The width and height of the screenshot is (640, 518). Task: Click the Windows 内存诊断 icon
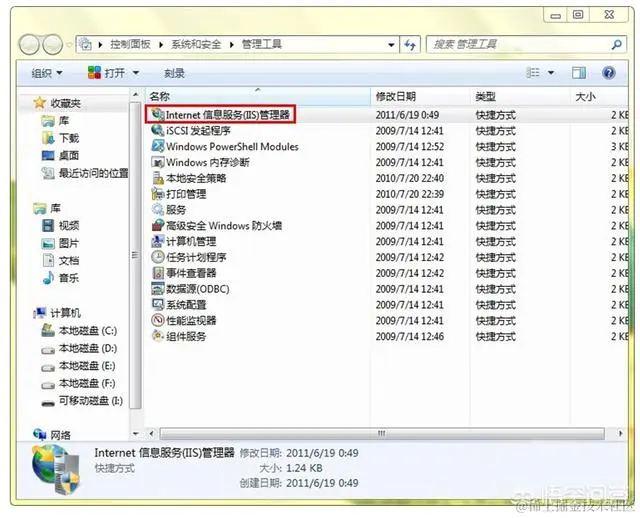click(x=157, y=162)
